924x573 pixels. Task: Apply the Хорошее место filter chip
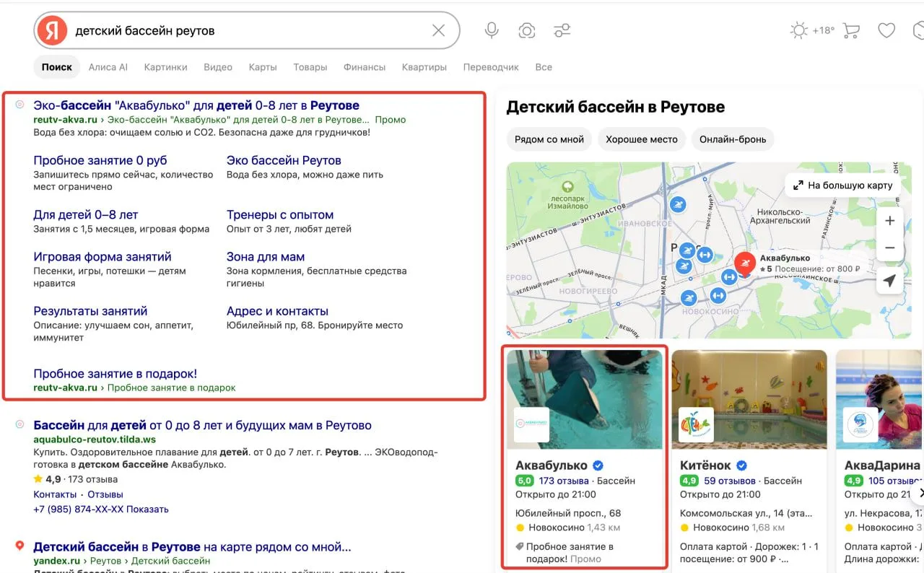click(642, 139)
